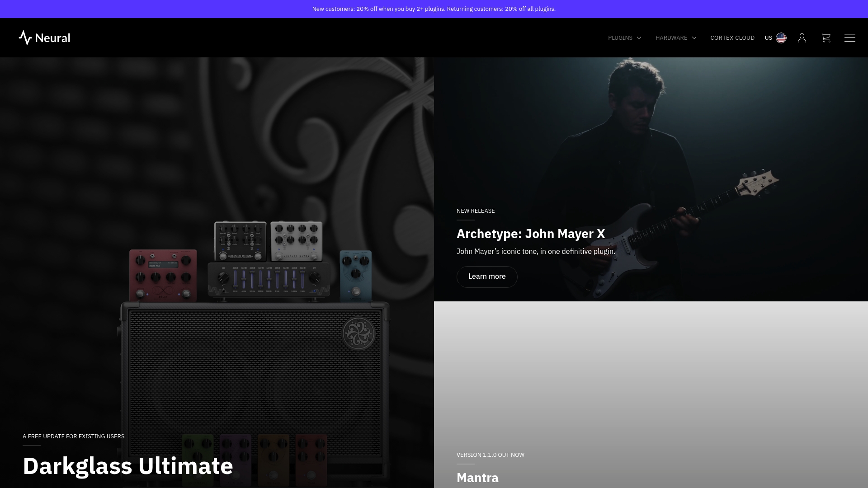Open the user account icon

pyautogui.click(x=802, y=38)
